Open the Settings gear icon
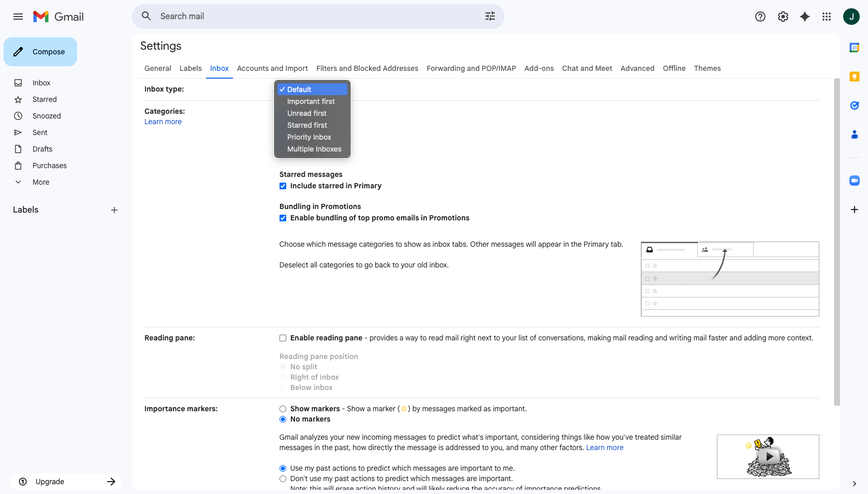This screenshot has height=494, width=868. pos(783,17)
